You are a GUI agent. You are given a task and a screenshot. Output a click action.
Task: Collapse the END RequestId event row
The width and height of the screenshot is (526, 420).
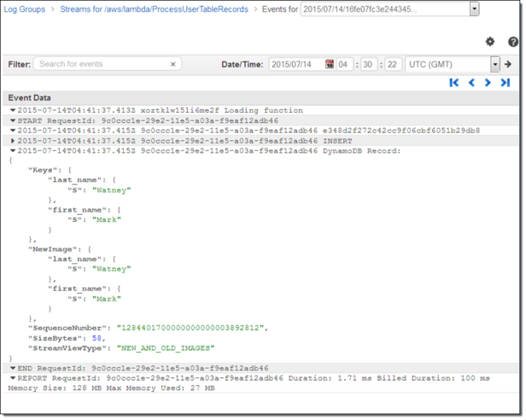13,368
